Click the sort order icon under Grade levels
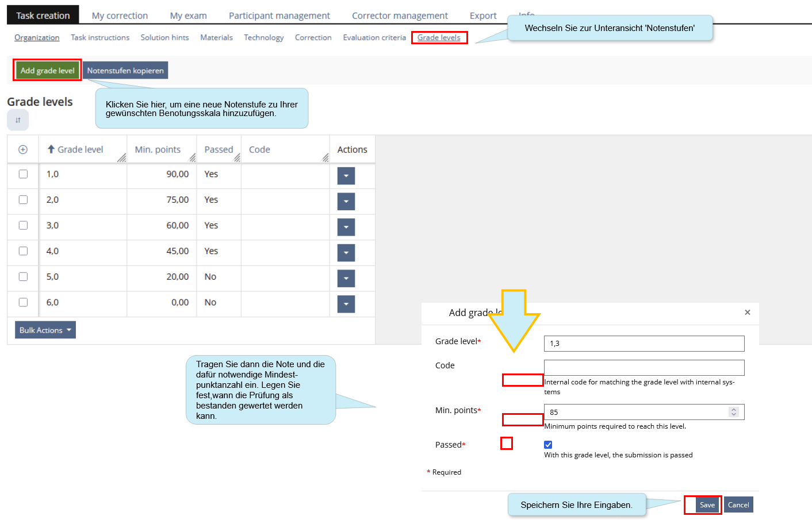Viewport: 812px width, 520px height. point(18,120)
